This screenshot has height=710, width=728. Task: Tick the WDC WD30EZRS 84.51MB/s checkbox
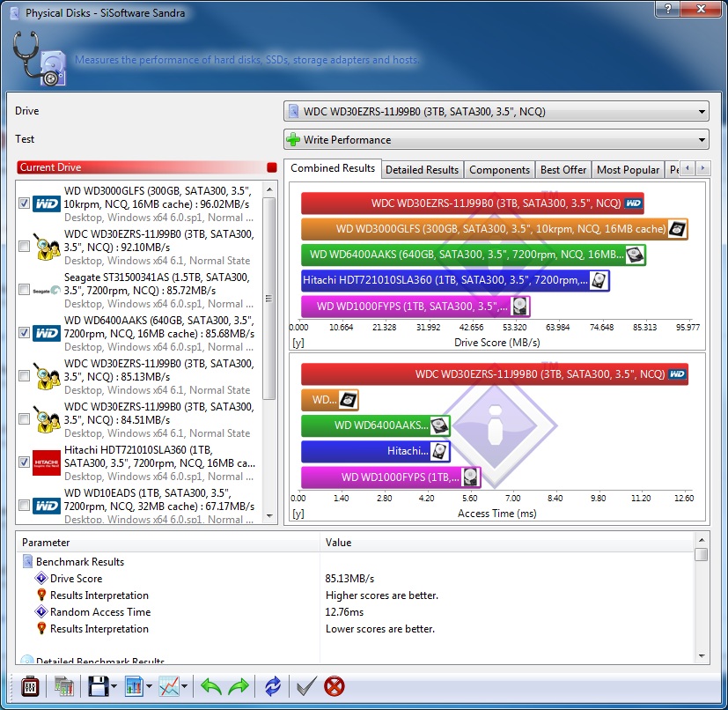24,419
